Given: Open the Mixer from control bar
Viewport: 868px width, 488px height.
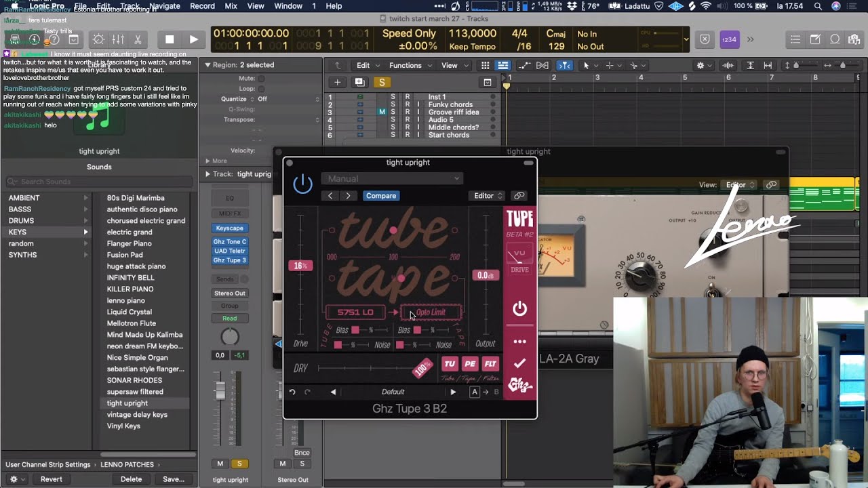Looking at the screenshot, I should [118, 39].
